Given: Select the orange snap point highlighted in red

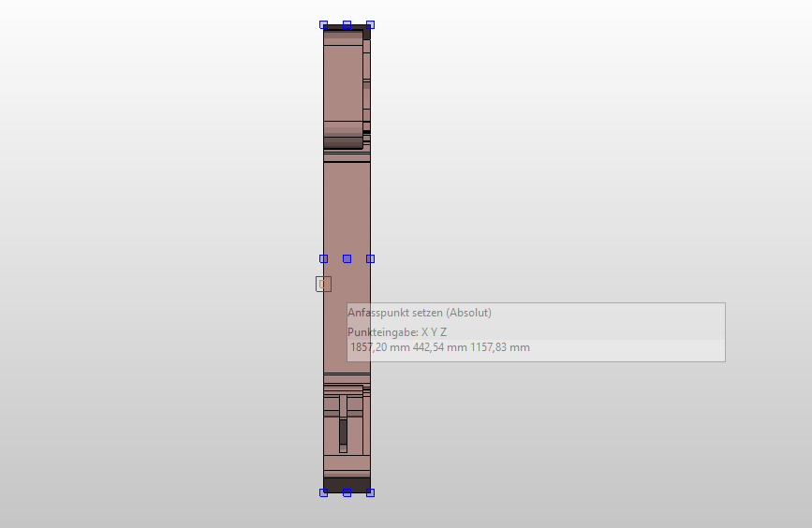Looking at the screenshot, I should tap(324, 285).
